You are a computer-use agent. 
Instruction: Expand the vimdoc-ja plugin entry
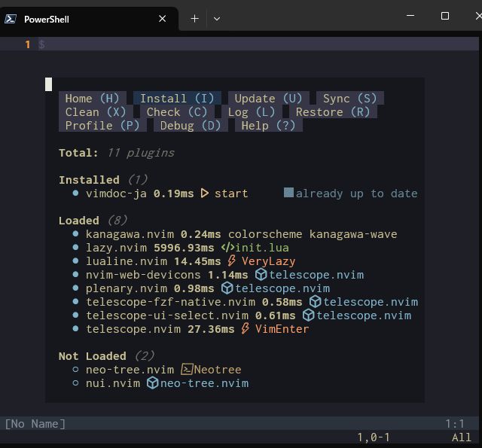pos(116,194)
